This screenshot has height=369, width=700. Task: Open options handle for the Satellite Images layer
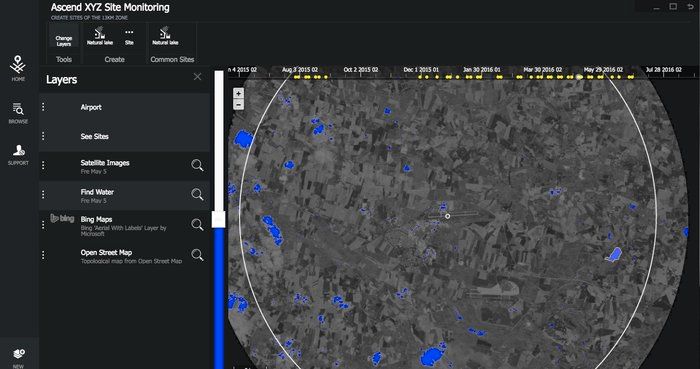point(43,166)
